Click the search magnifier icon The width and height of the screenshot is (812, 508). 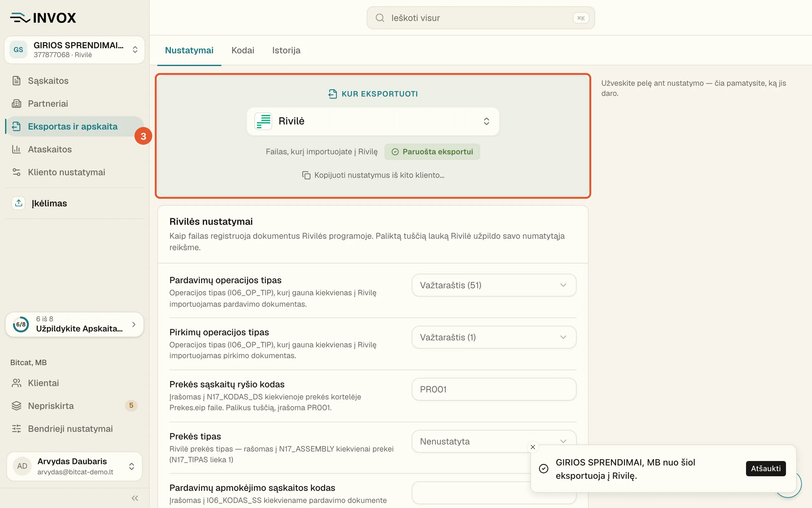(x=379, y=18)
